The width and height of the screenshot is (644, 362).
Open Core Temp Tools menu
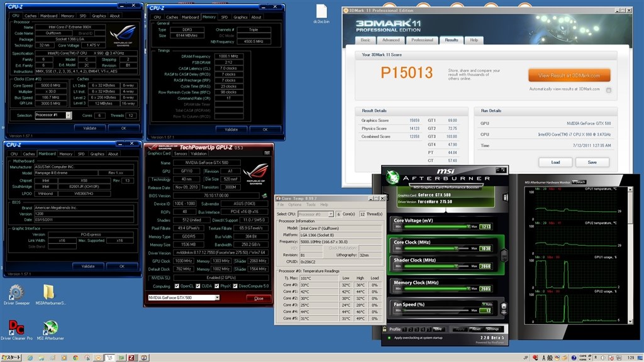pos(311,204)
